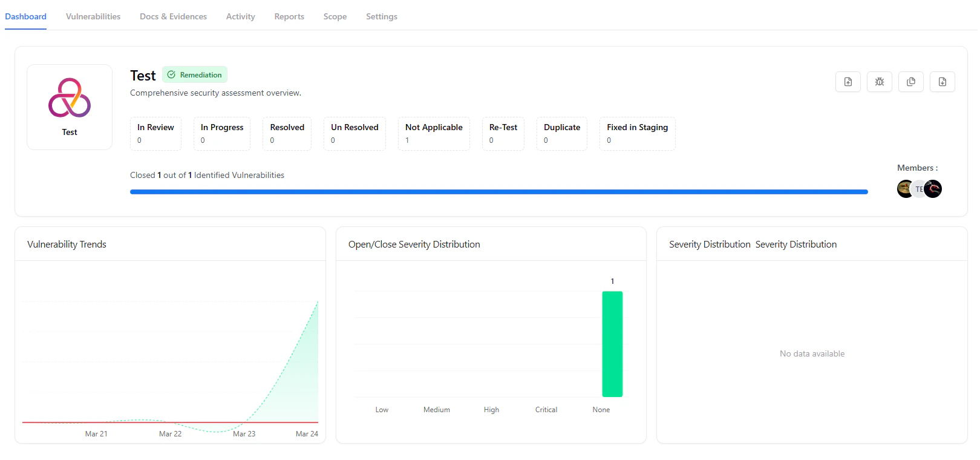Click the Vulnerability Trends chart title

click(x=67, y=245)
